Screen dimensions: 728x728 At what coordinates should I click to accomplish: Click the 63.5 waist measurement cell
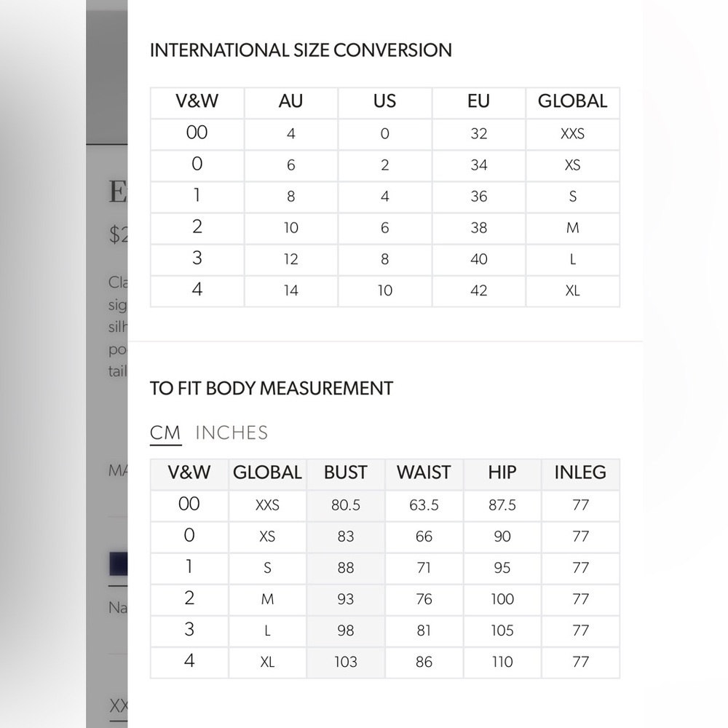tap(424, 505)
